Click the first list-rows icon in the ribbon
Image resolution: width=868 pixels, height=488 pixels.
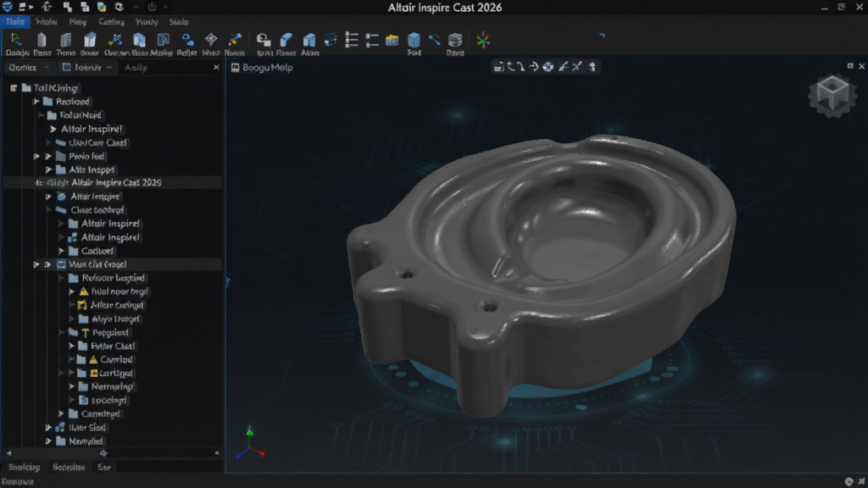(352, 40)
